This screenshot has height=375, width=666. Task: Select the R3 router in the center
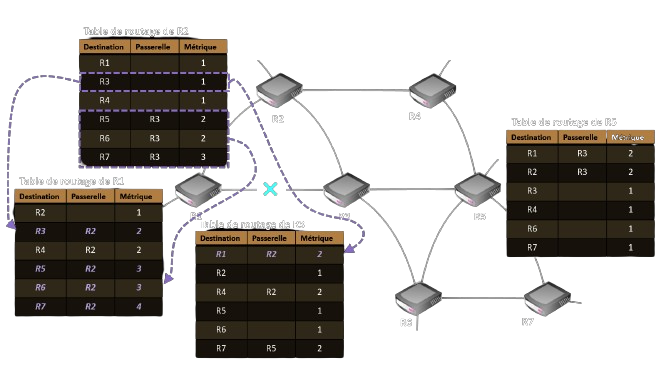(x=346, y=189)
